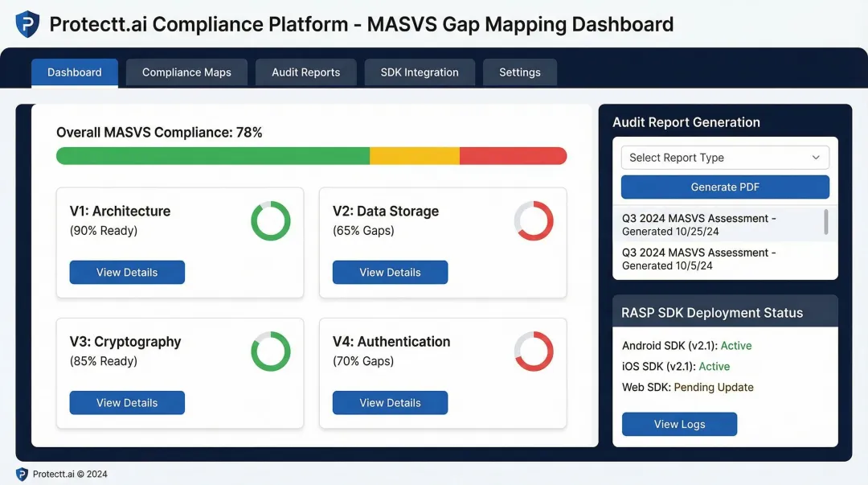This screenshot has width=868, height=485.
Task: Open the Select Report Type dropdown
Action: 724,157
